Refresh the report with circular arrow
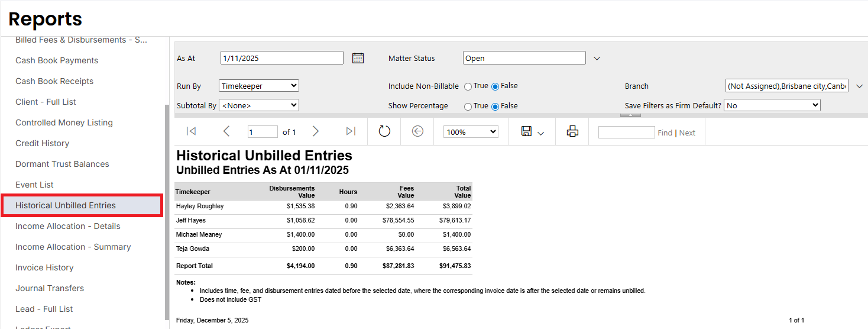The height and width of the screenshot is (329, 868). pyautogui.click(x=384, y=131)
